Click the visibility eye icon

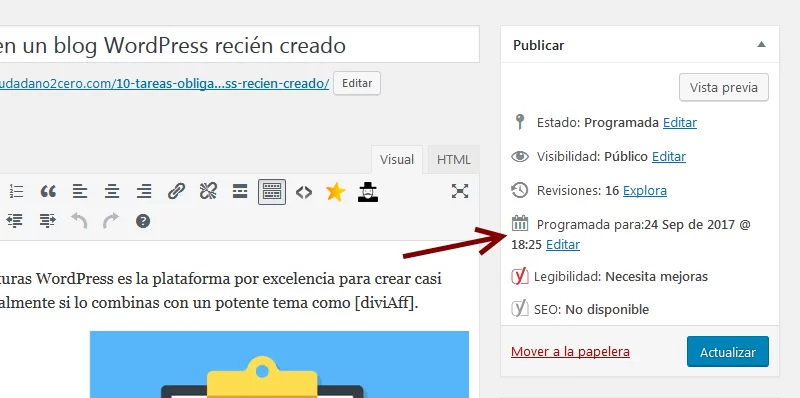(520, 156)
